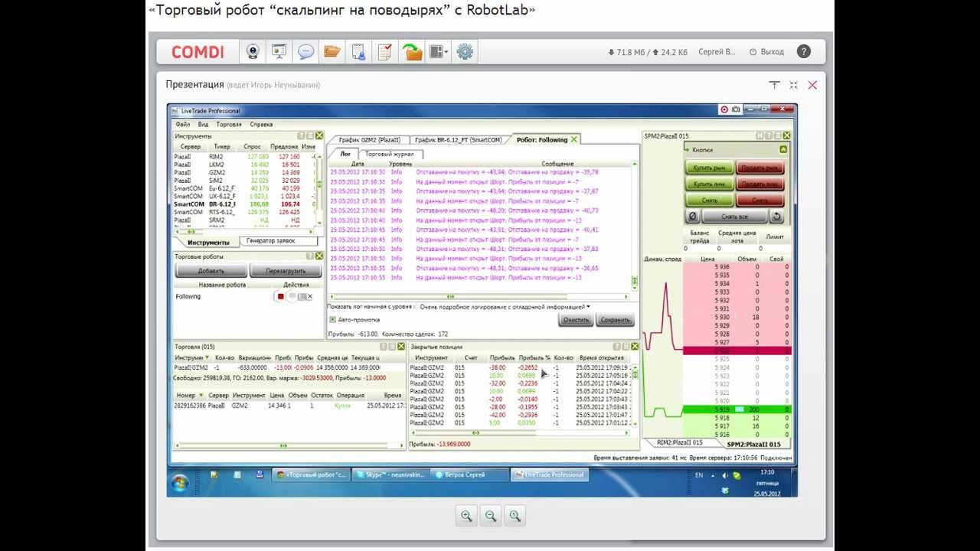The image size is (980, 551).
Task: Open the Торговля menu in LiveTrade
Action: (229, 124)
